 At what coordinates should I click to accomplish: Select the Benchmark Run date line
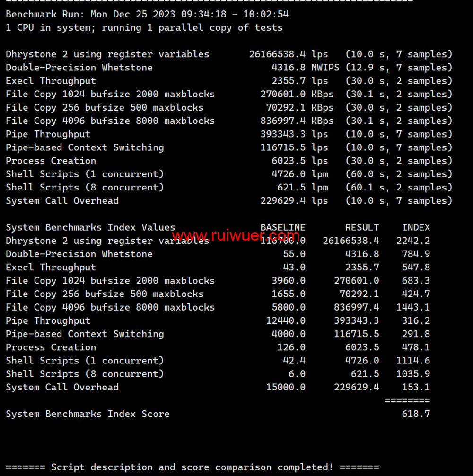[147, 14]
